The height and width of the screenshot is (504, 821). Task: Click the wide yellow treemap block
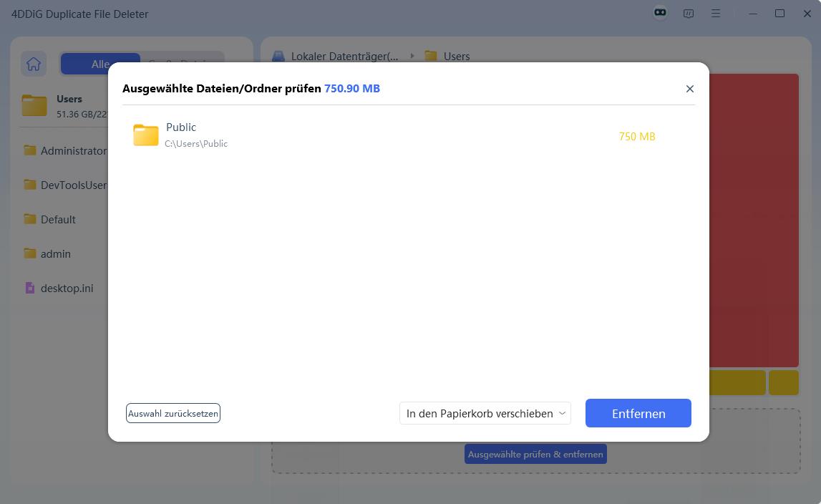[x=737, y=382]
